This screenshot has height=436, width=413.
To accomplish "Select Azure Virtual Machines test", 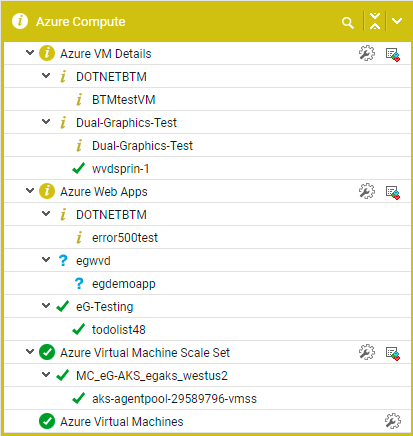I will tap(122, 422).
